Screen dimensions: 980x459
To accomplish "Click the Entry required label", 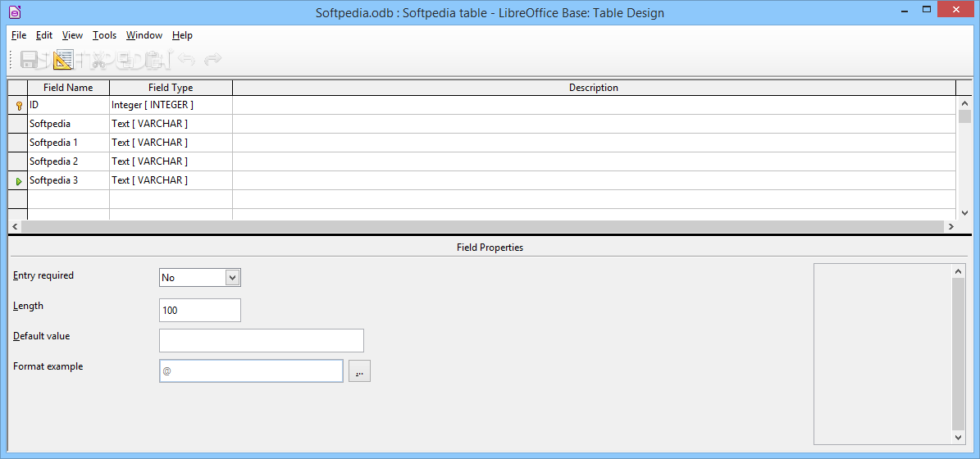I will [43, 275].
